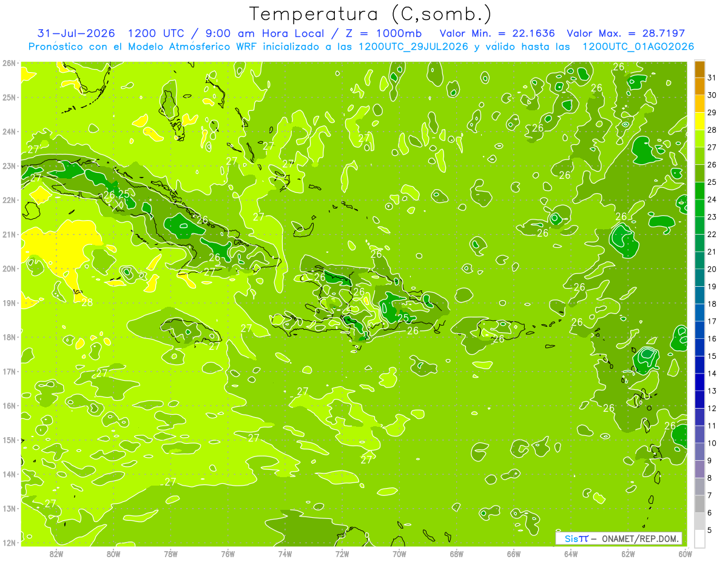The width and height of the screenshot is (728, 562).
Task: Click the teal legend band between 19 and 20
Action: pyautogui.click(x=699, y=278)
